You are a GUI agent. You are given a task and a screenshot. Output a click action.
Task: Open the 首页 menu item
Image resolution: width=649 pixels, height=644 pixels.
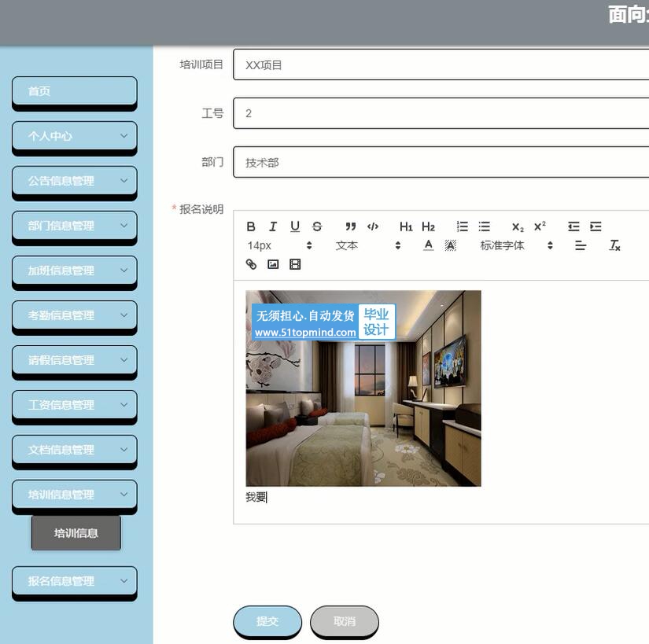point(75,91)
